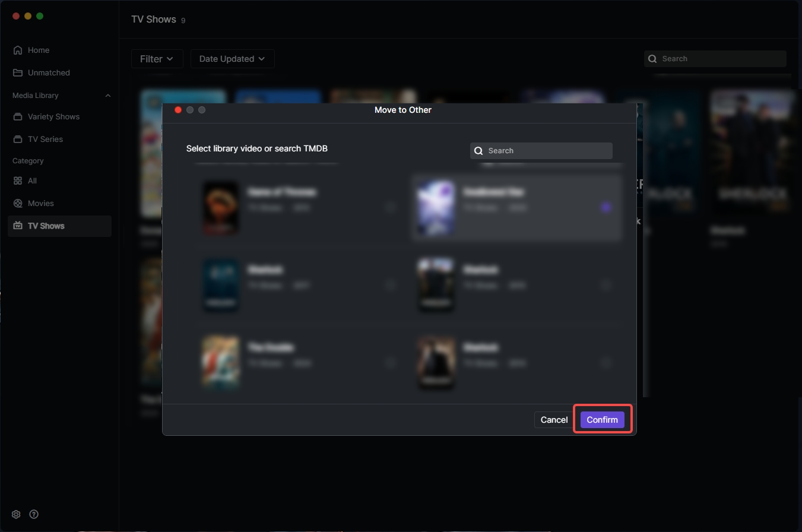Expand the Date Updated sort dropdown
802x532 pixels.
coord(232,59)
